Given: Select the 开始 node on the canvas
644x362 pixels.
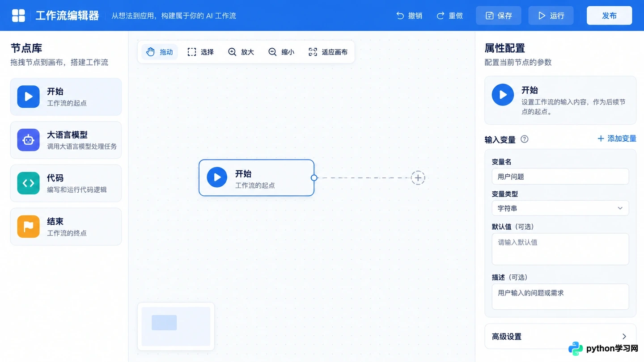Looking at the screenshot, I should [x=256, y=178].
